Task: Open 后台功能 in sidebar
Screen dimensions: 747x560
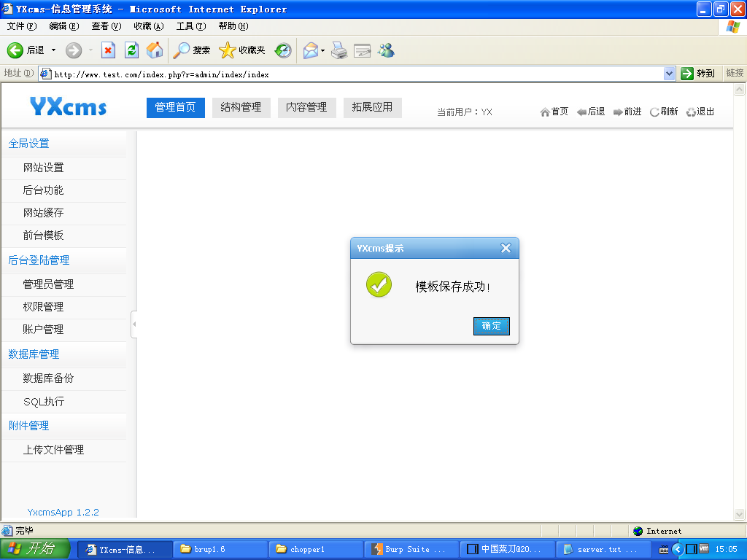Action: 43,190
